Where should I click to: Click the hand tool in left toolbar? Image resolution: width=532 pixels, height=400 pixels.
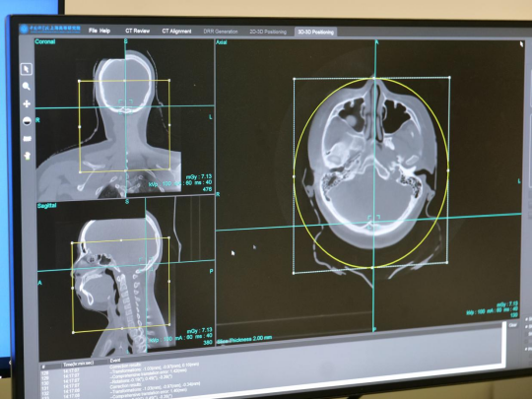point(27,156)
